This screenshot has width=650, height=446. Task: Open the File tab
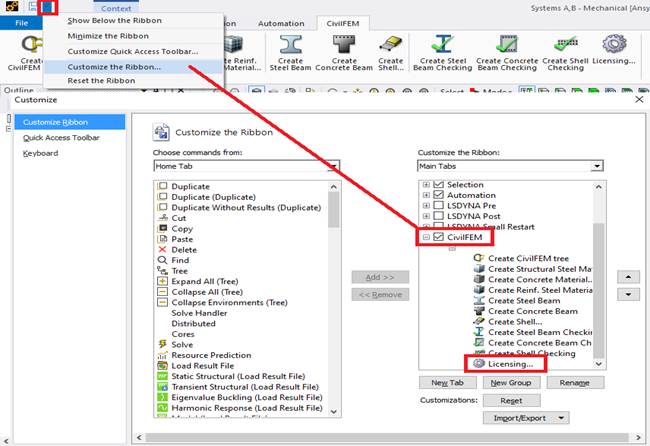click(22, 23)
